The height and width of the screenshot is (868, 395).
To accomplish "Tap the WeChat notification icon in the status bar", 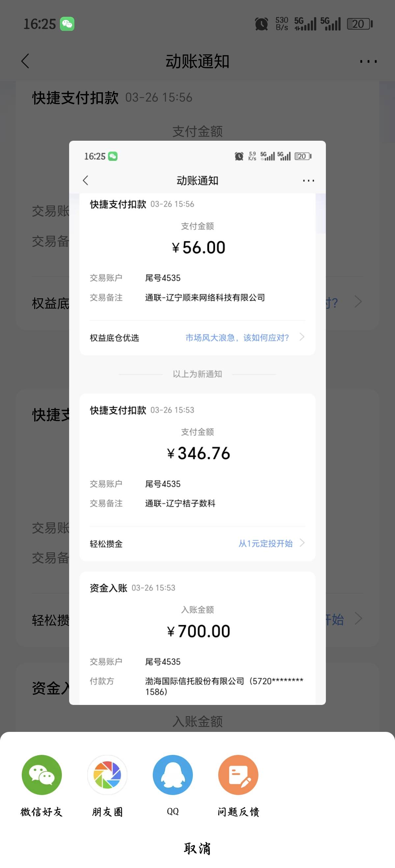I will pos(67,24).
